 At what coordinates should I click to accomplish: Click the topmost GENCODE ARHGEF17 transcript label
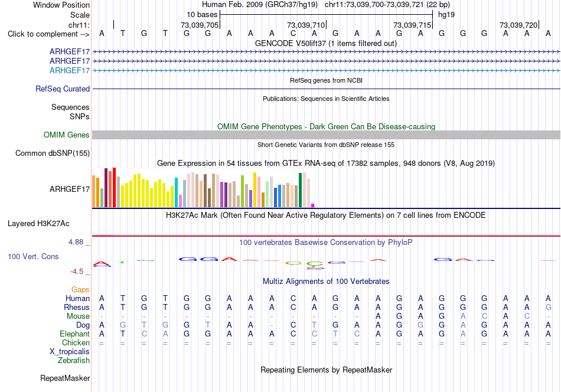[x=70, y=51]
